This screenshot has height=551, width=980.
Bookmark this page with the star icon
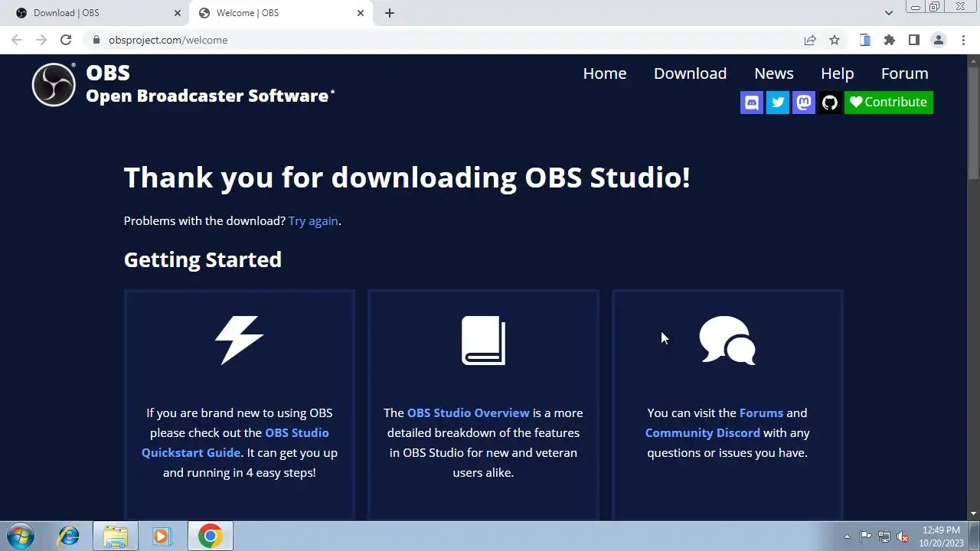(x=835, y=40)
